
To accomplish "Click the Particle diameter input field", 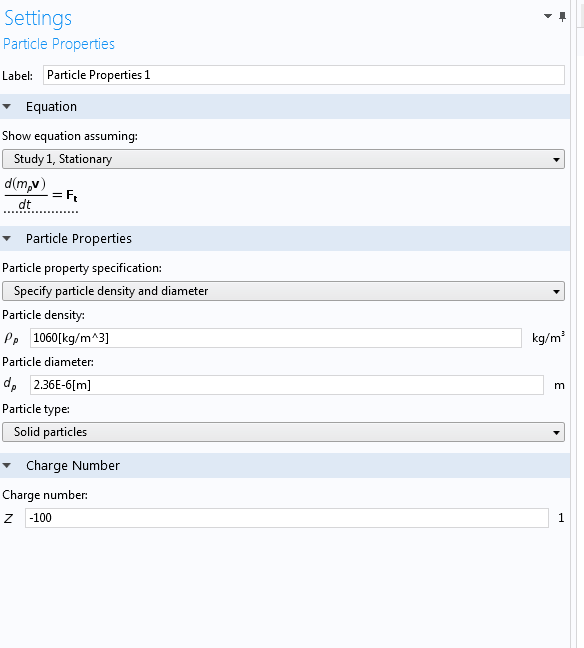I will tap(286, 385).
